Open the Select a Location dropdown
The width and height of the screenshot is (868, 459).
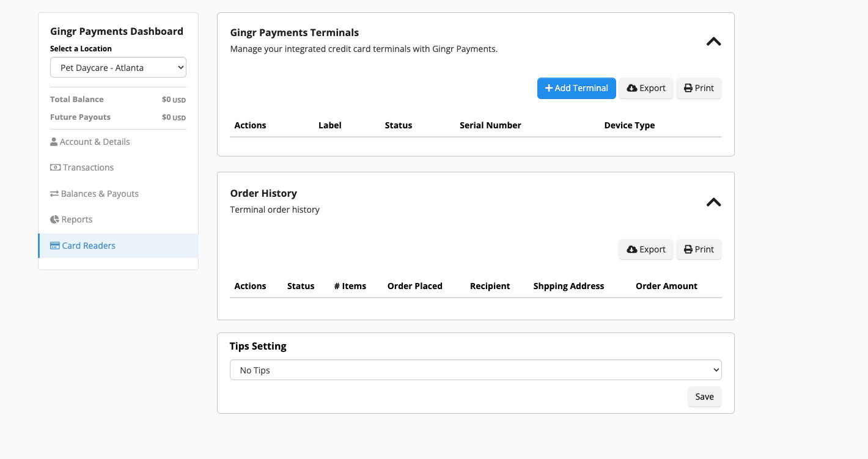(x=118, y=68)
